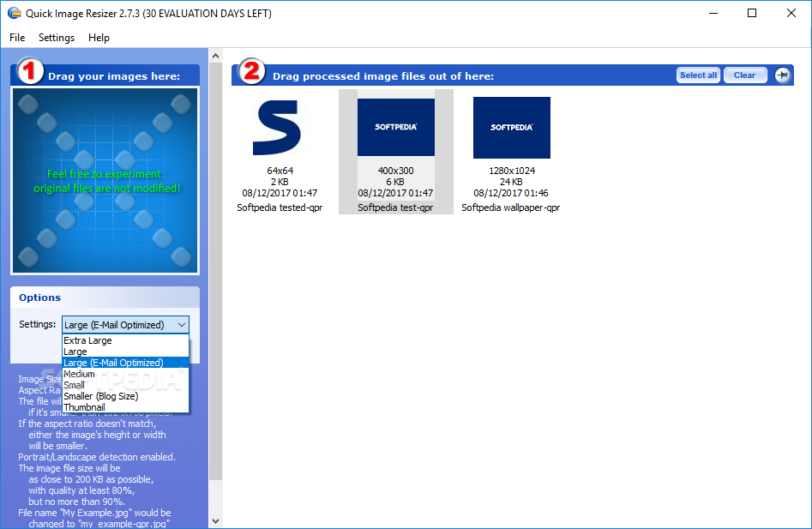
Task: Open the Settings menu
Action: coord(57,37)
